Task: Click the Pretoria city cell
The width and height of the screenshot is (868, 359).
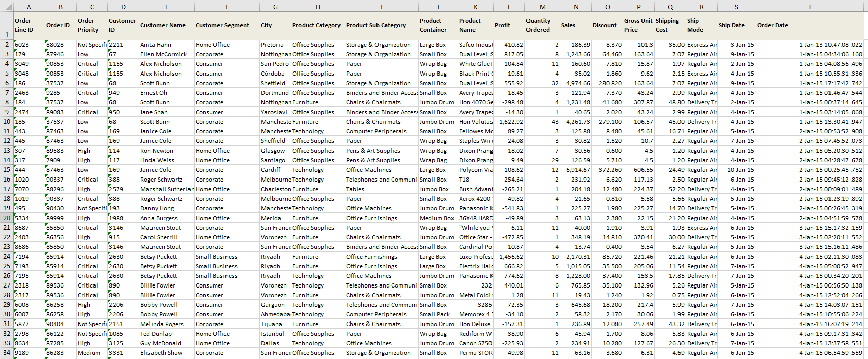Action: click(x=272, y=45)
